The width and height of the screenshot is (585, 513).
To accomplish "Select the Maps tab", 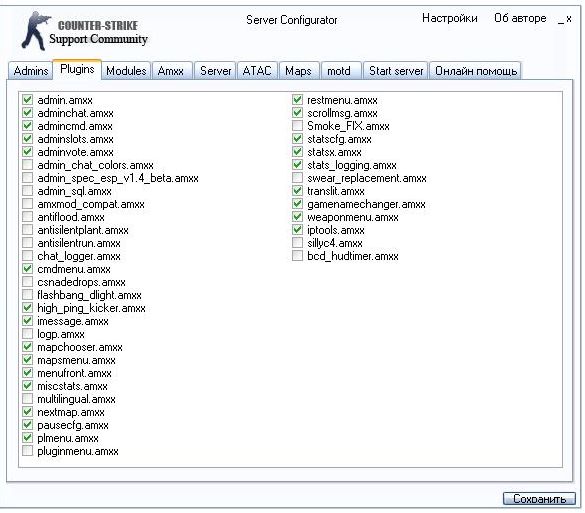I will coord(298,71).
